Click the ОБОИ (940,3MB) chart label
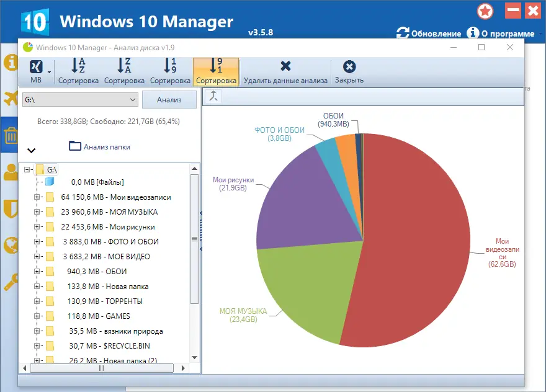Viewport: 546px width, 392px height. [x=333, y=120]
